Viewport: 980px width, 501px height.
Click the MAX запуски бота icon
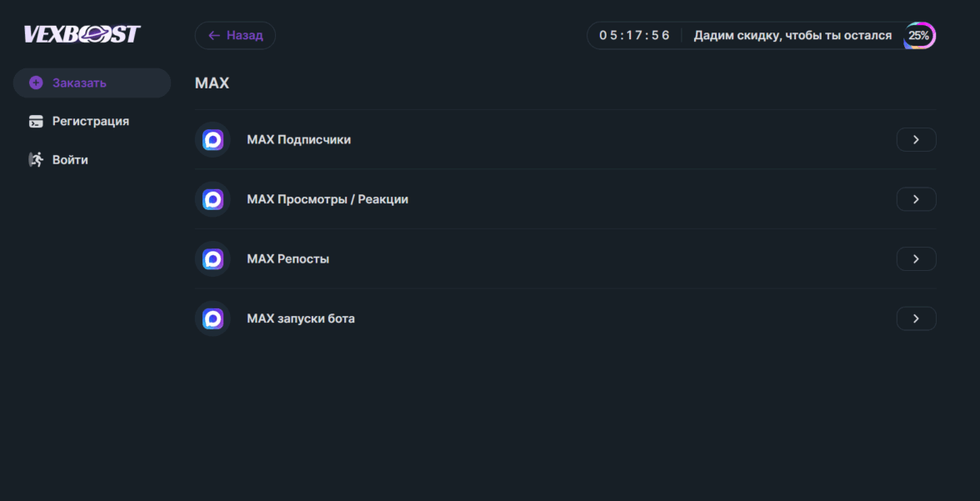click(x=213, y=318)
